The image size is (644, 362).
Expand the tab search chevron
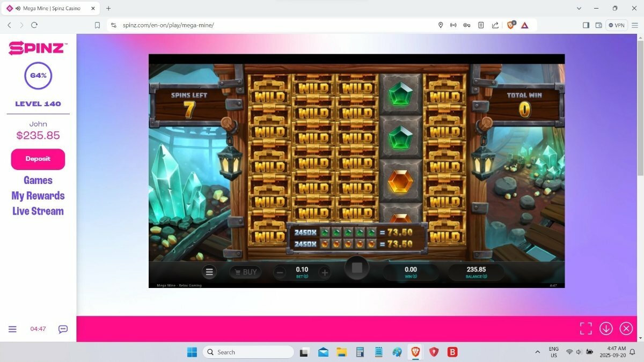[x=579, y=8]
